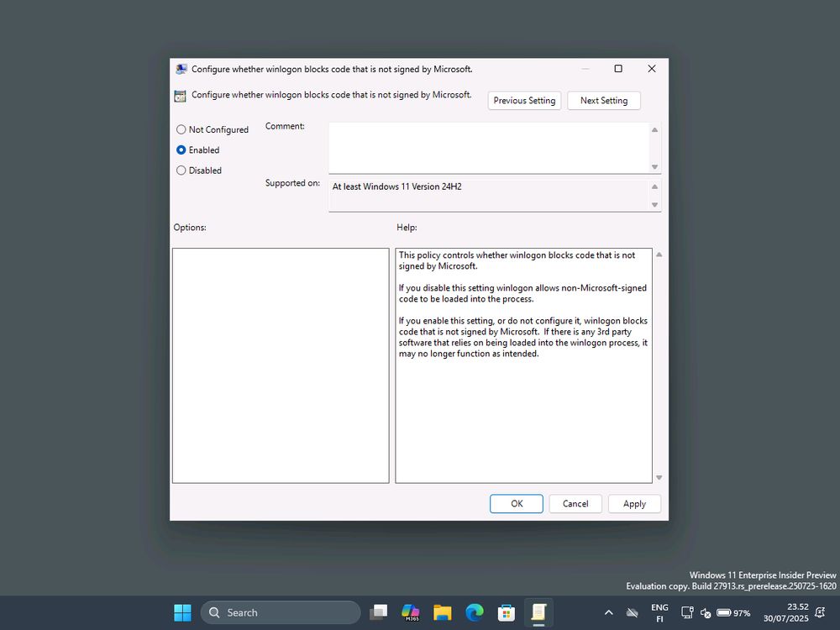This screenshot has height=630, width=840.
Task: Click the OneDrive cloud tray icon
Action: (633, 612)
